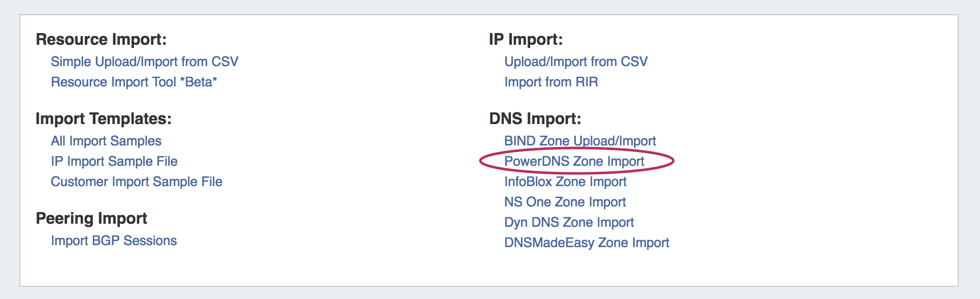980x299 pixels.
Task: Choose the NS One Zone Import link
Action: (565, 202)
